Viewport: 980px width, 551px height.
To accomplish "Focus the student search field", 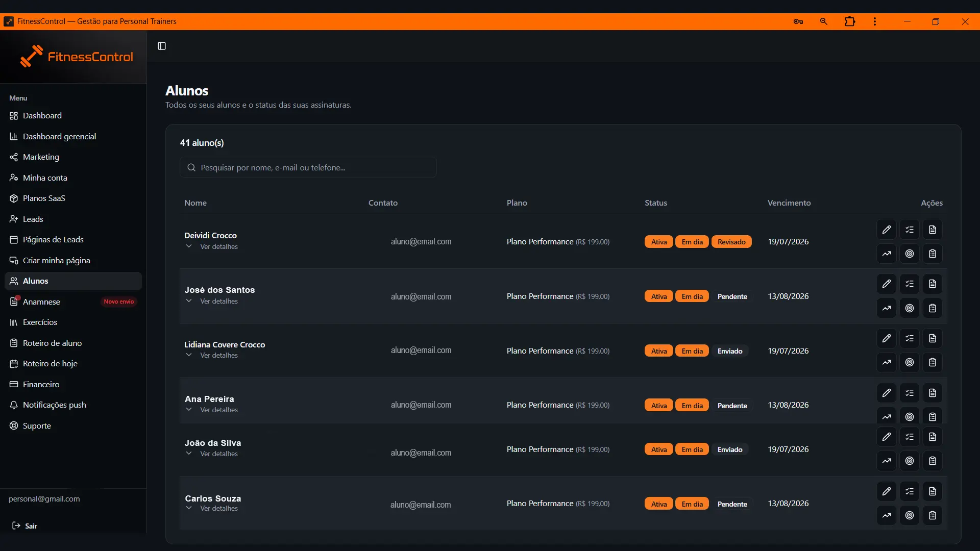I will pyautogui.click(x=308, y=168).
